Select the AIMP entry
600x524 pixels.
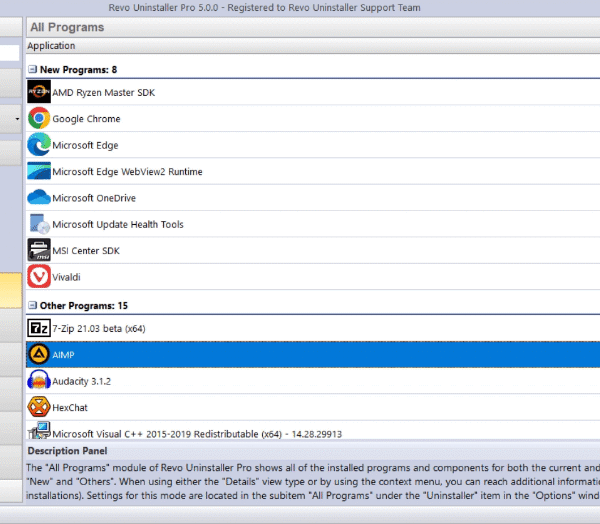click(x=313, y=354)
